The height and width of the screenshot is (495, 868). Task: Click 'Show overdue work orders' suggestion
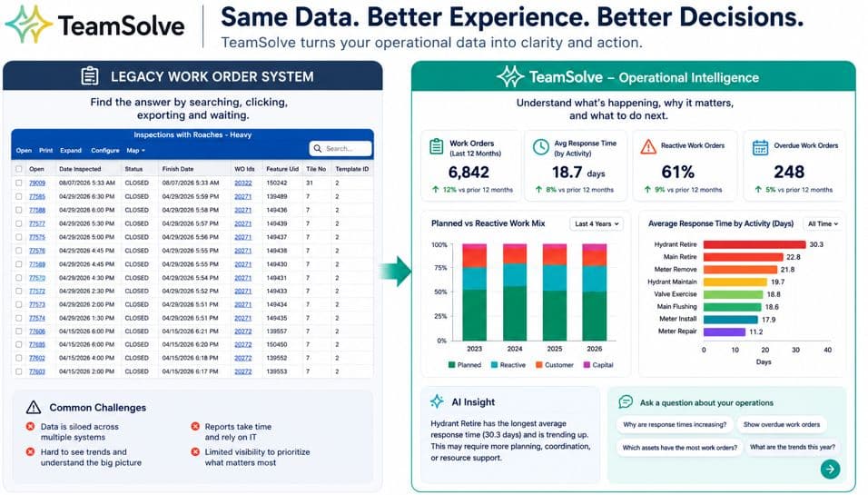tap(782, 425)
